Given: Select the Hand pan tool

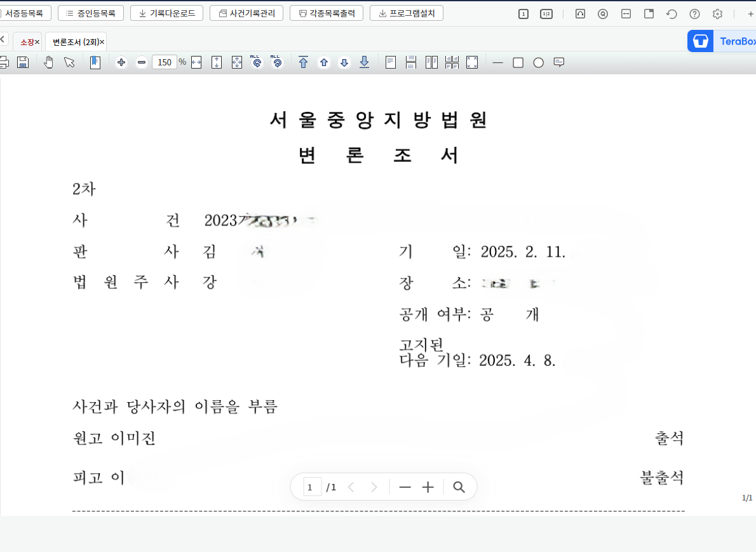Looking at the screenshot, I should [x=48, y=62].
